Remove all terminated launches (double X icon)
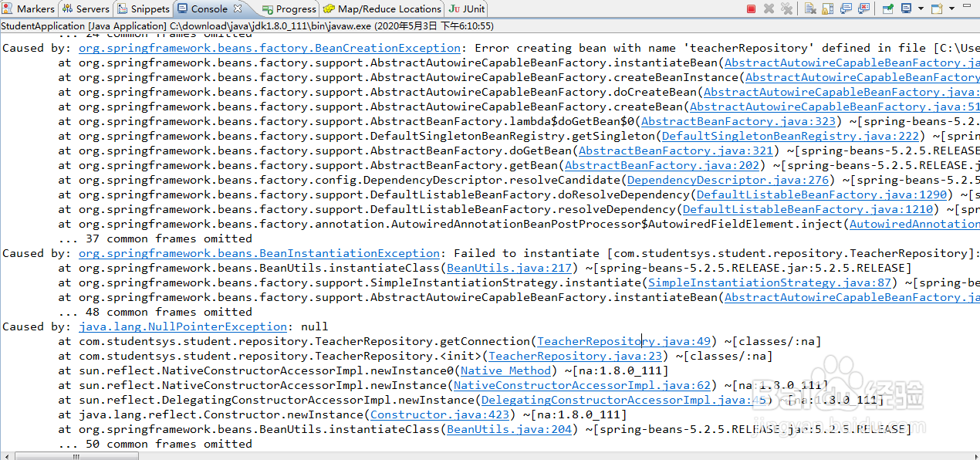Image resolution: width=980 pixels, height=460 pixels. tap(786, 8)
